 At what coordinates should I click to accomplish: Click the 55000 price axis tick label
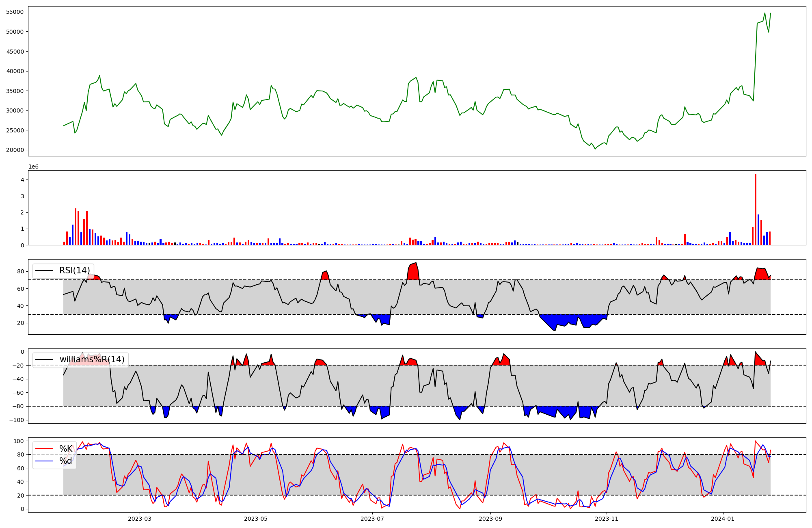(x=15, y=12)
